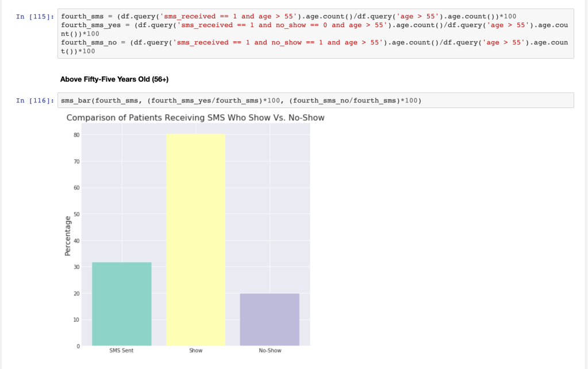Image resolution: width=588 pixels, height=369 pixels.
Task: Click the teal SMS Sent bar
Action: pyautogui.click(x=121, y=303)
